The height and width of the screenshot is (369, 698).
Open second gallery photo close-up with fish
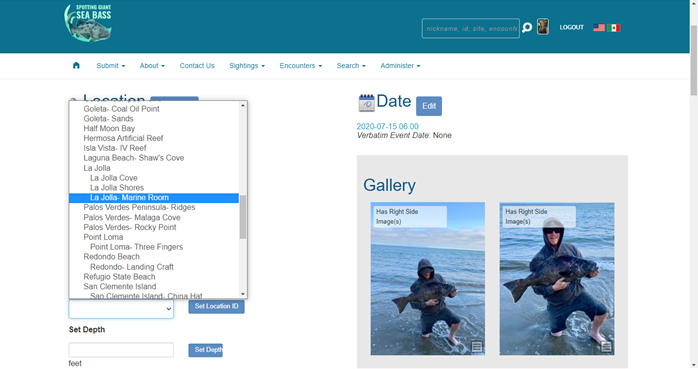[x=557, y=279]
